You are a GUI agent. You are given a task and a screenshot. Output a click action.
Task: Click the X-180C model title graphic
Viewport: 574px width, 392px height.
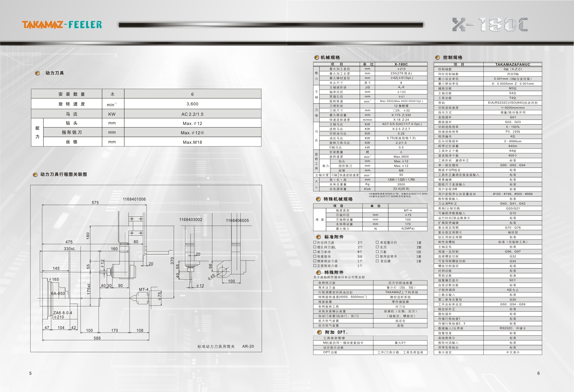coord(490,24)
